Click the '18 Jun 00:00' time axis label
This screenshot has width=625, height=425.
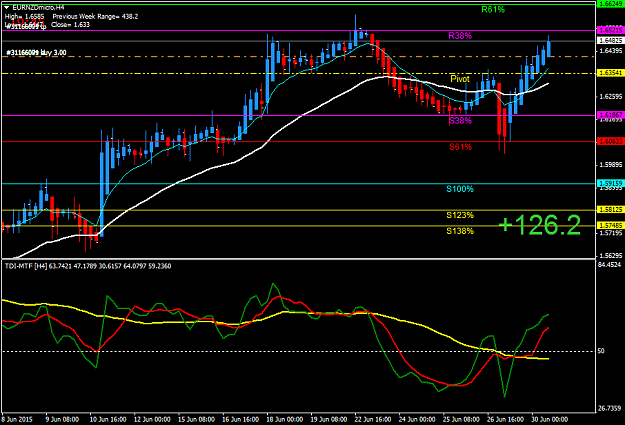[x=285, y=419]
